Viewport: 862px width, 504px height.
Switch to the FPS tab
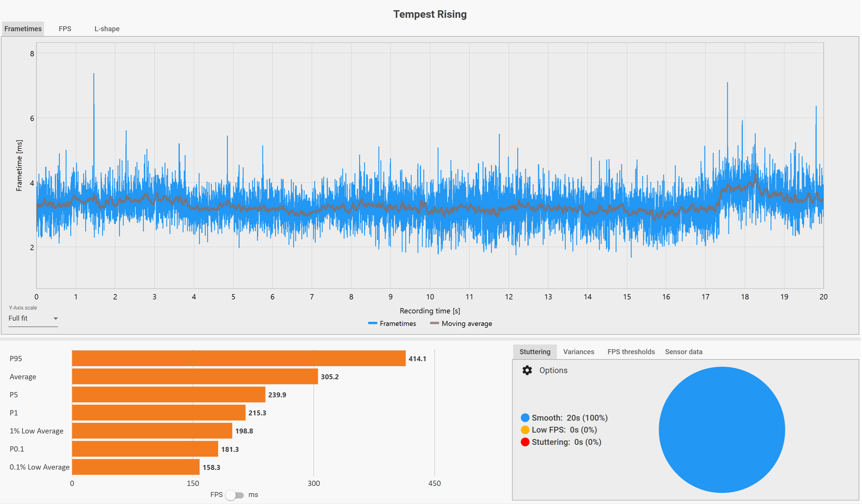(65, 29)
